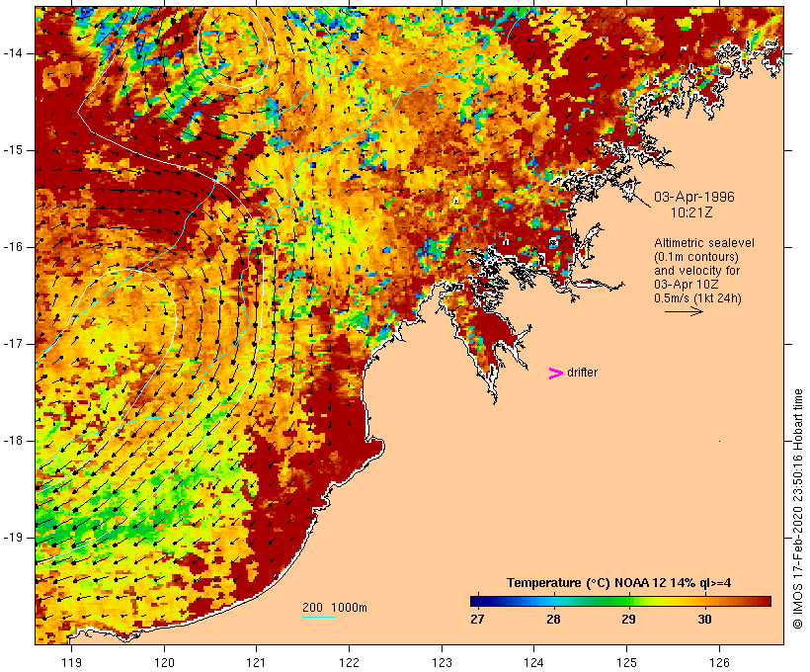
Task: Click the "0.5m/s (1kt 24h)" velocity scale text
Action: click(x=697, y=298)
